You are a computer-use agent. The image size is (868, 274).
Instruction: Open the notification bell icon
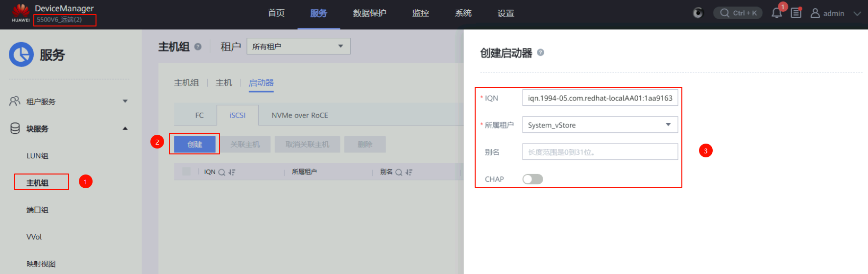click(x=776, y=13)
